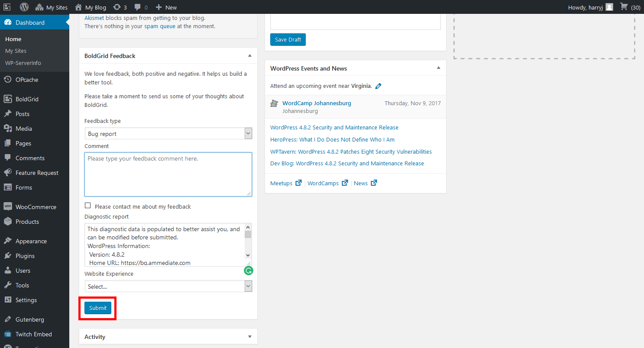Toggle the collapse menu icon at top-left
644x348 pixels.
coord(7,7)
